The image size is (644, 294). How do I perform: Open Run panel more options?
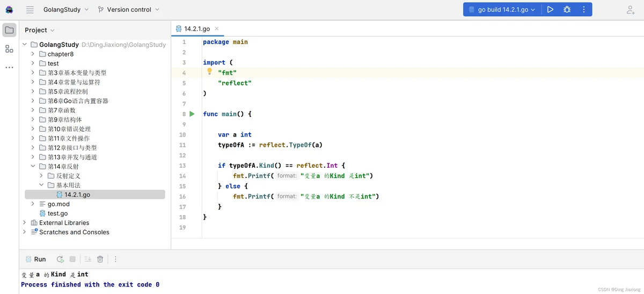click(x=115, y=259)
